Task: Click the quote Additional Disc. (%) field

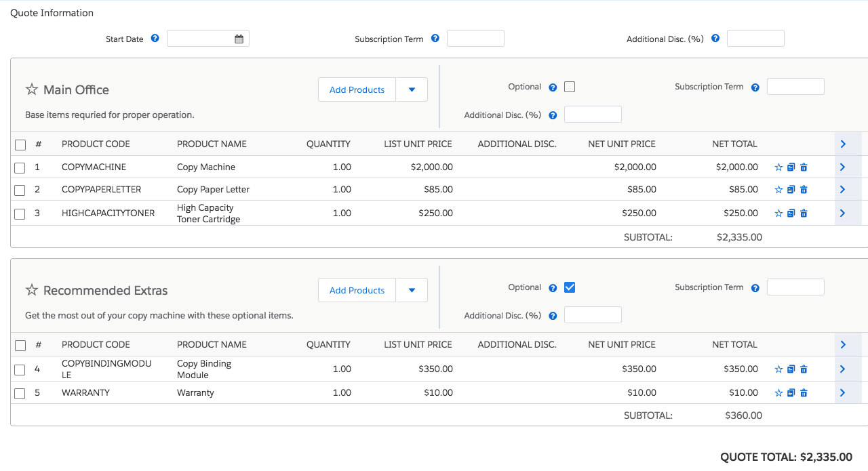Action: 755,39
